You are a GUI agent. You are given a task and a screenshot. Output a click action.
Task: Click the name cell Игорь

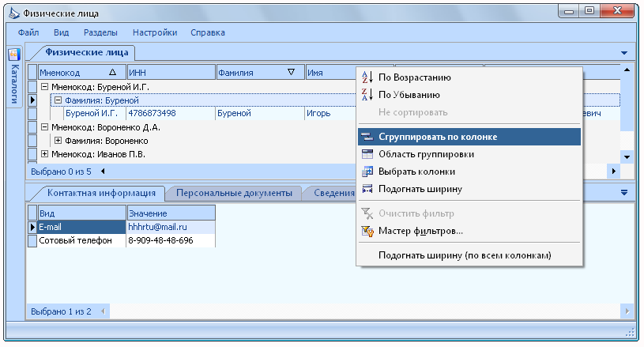tap(330, 113)
